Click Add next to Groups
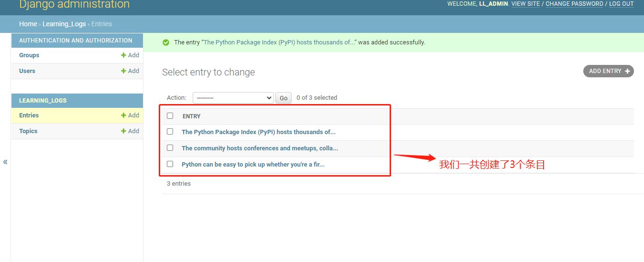Screen dimensions: 644x262 [130, 55]
